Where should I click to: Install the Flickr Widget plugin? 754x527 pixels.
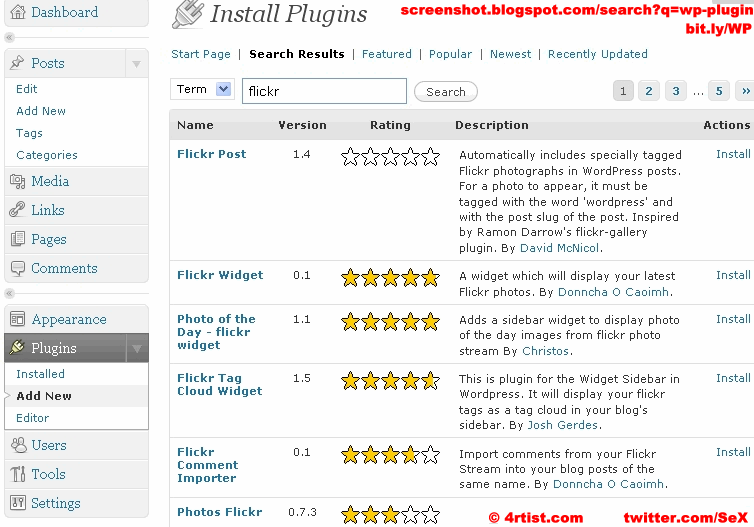click(x=733, y=275)
